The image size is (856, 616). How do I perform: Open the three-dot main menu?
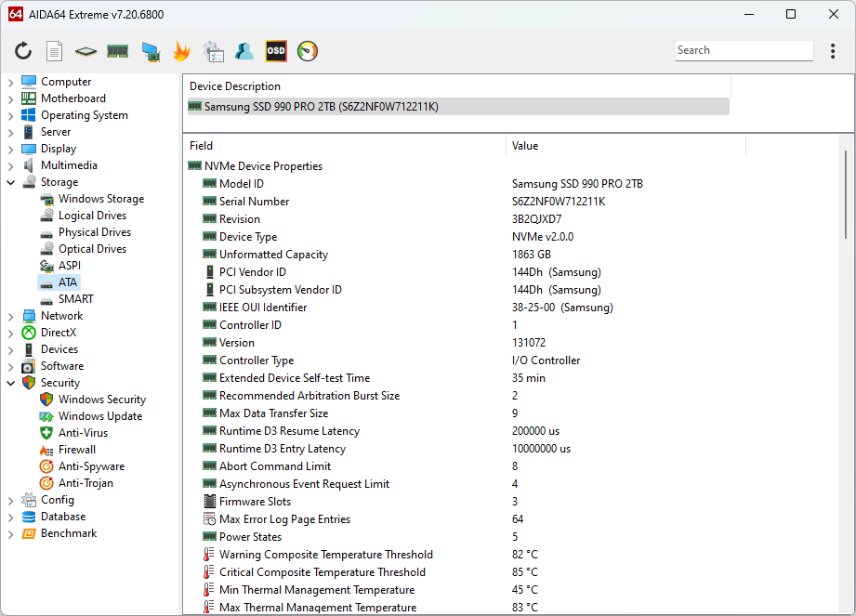click(x=832, y=51)
